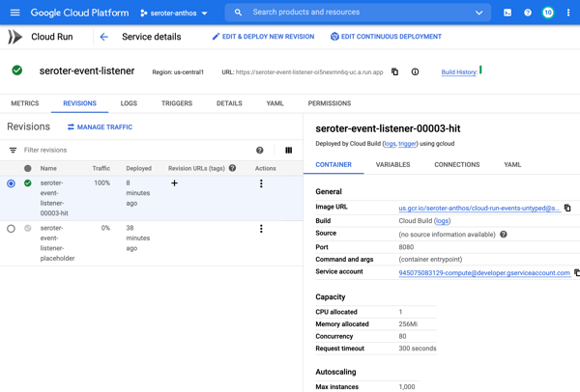Open the seroter-anthos project selector

click(174, 13)
